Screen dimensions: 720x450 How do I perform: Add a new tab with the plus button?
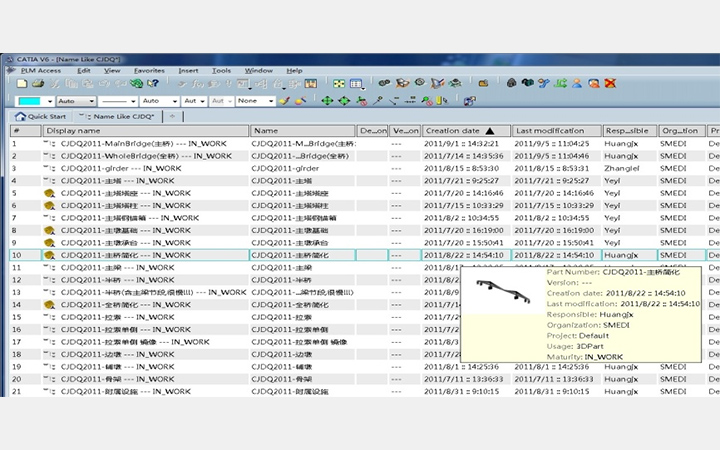pyautogui.click(x=171, y=116)
